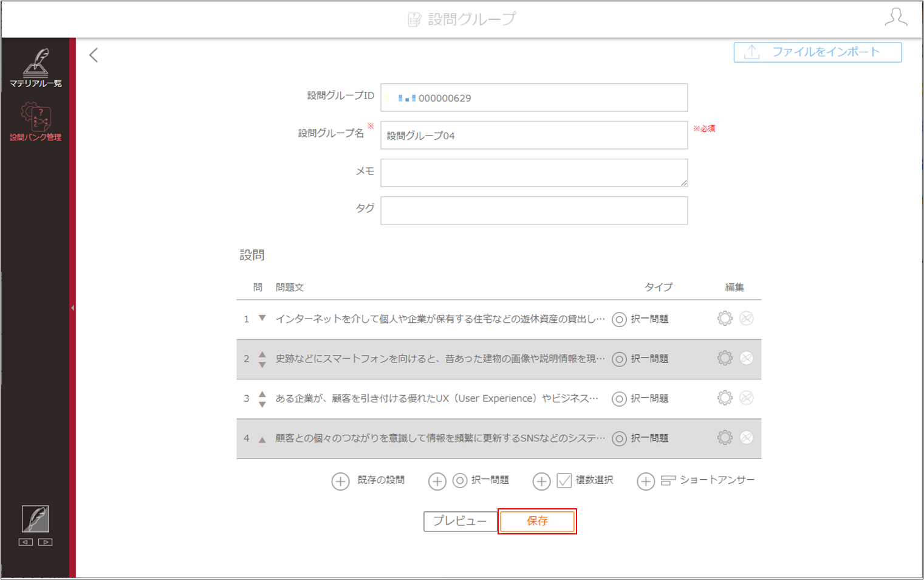Open user profile icon
Screen dimensions: 924x580
click(896, 18)
